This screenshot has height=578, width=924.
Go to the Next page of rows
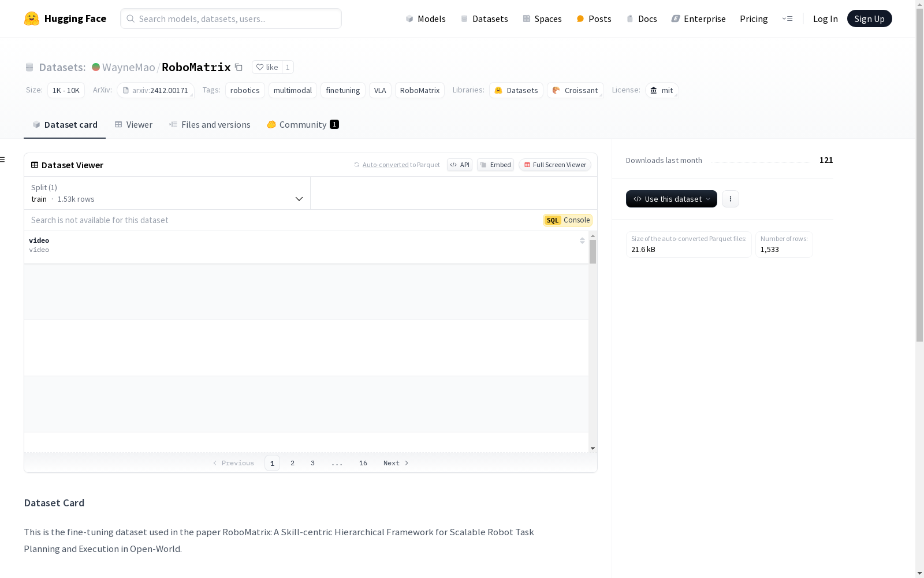click(396, 463)
